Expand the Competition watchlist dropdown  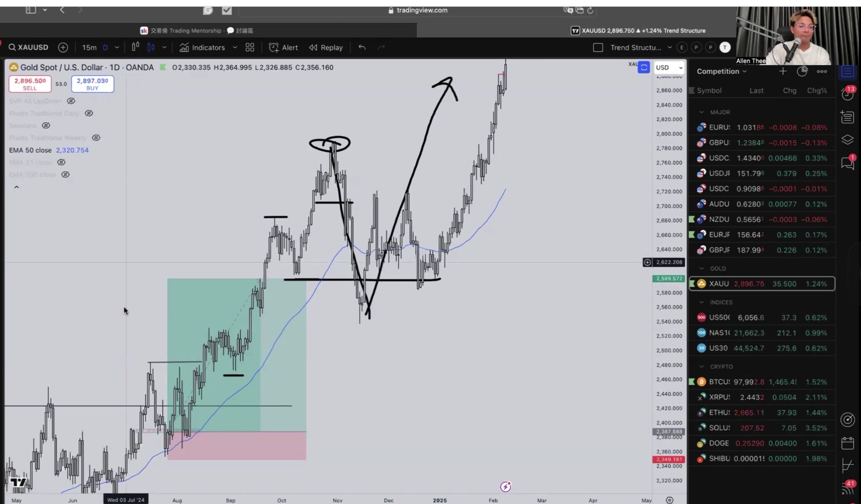pyautogui.click(x=722, y=71)
